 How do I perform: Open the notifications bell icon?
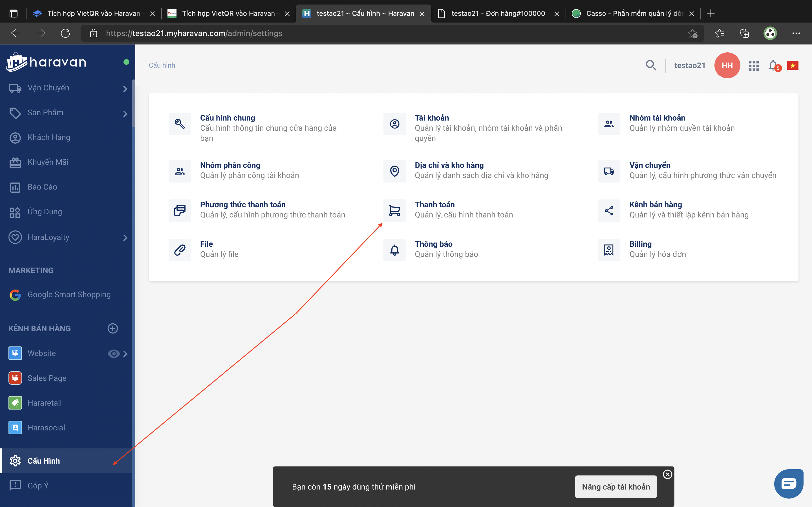point(773,65)
